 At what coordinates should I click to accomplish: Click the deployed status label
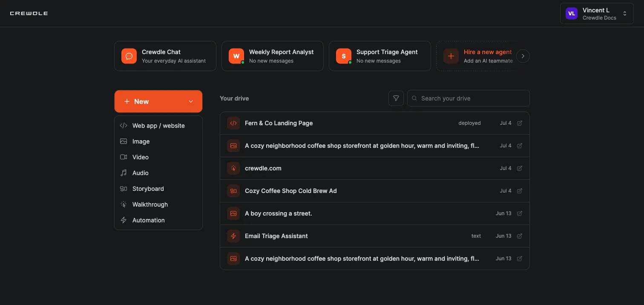[469, 123]
